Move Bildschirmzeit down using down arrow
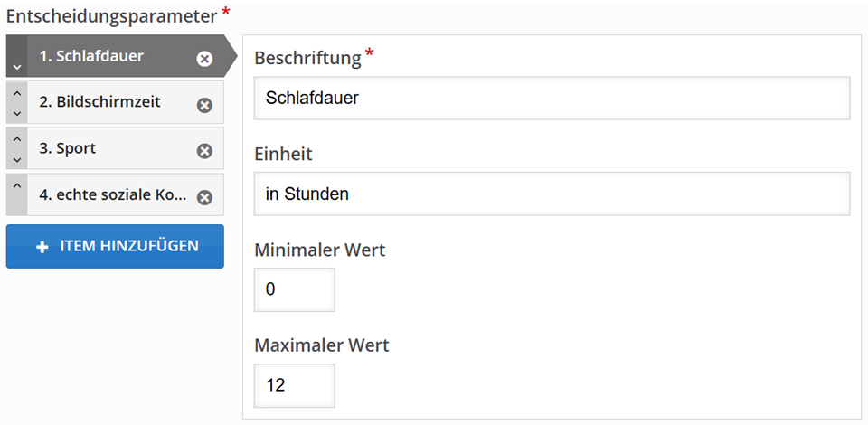The width and height of the screenshot is (868, 425). click(16, 113)
